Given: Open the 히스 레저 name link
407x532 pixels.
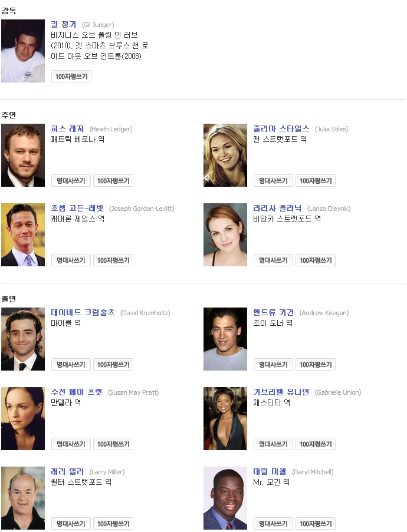Looking at the screenshot, I should click(67, 129).
